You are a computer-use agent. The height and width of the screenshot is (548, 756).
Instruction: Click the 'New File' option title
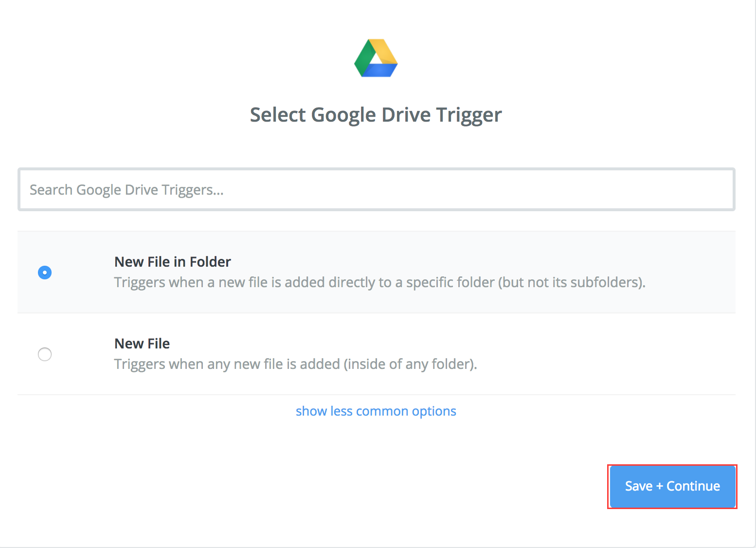[142, 344]
